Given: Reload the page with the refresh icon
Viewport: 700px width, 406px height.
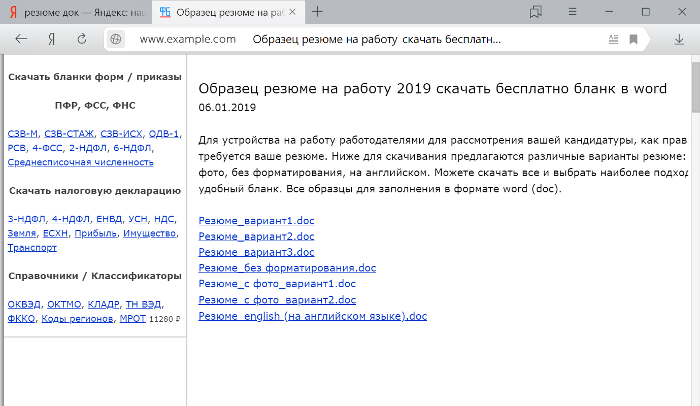Looking at the screenshot, I should click(82, 39).
